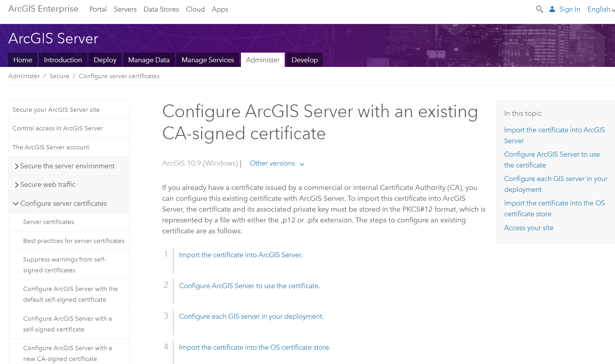Open the Deploy tab
Viewport: 615px width, 364px height.
pyautogui.click(x=105, y=60)
